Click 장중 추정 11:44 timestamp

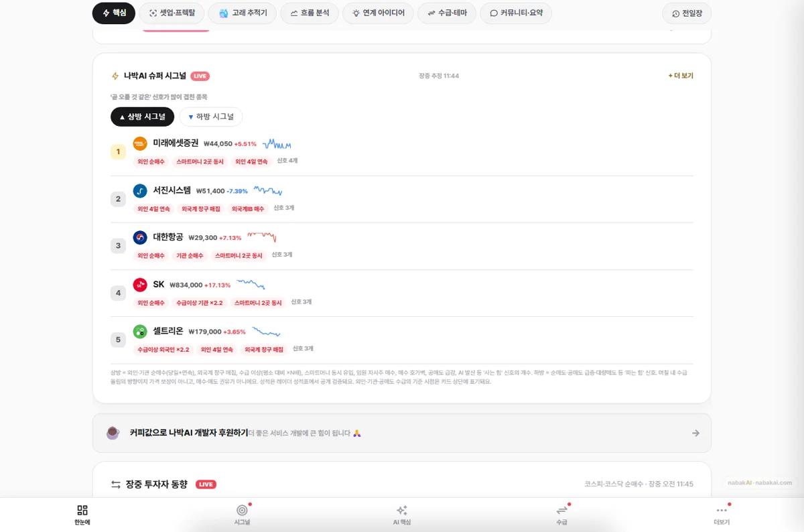tap(439, 76)
